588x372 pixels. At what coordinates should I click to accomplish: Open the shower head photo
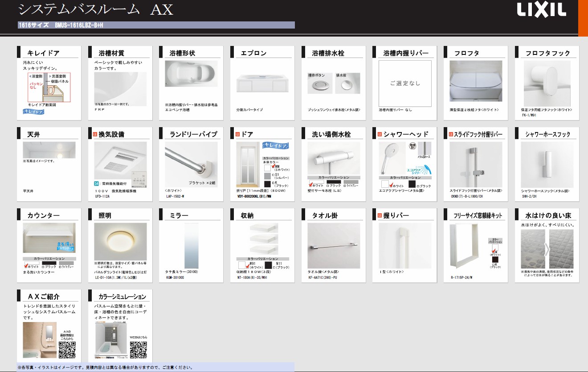(x=392, y=158)
